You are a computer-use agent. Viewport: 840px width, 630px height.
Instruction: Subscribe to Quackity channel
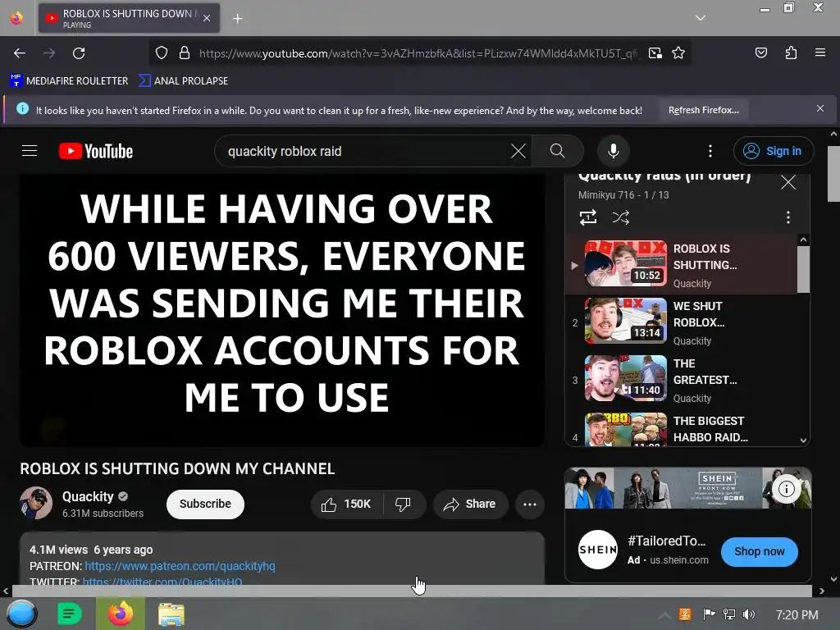click(x=205, y=504)
